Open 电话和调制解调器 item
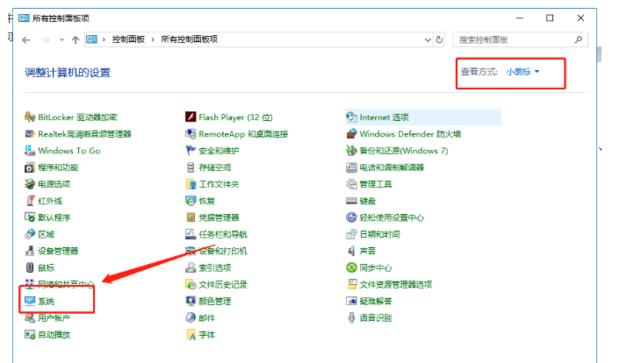620x363 pixels. [385, 167]
